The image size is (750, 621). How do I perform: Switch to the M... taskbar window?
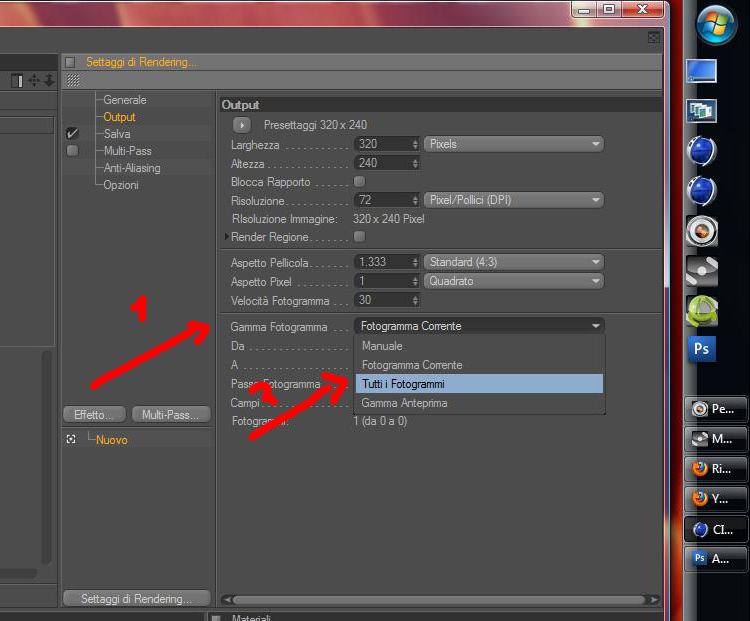[716, 439]
